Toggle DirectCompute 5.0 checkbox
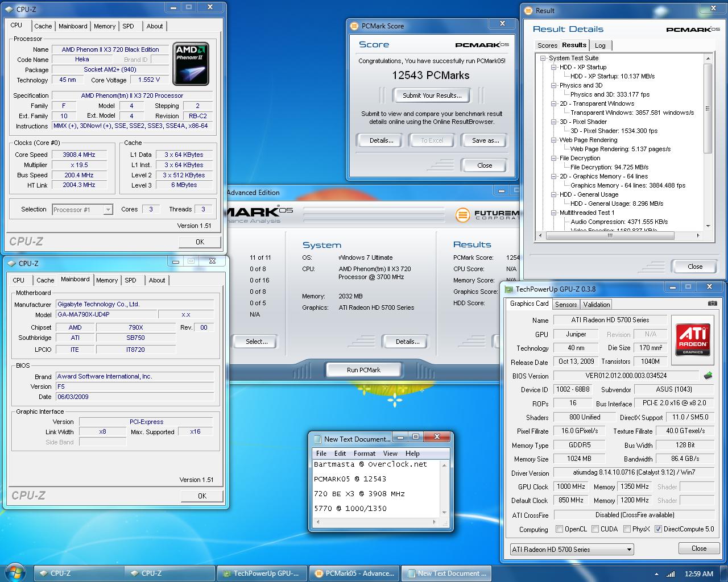 click(658, 529)
